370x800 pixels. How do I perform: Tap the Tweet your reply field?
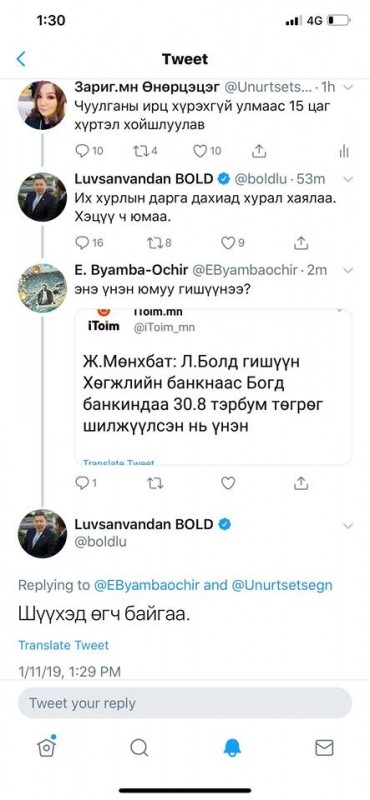185,703
